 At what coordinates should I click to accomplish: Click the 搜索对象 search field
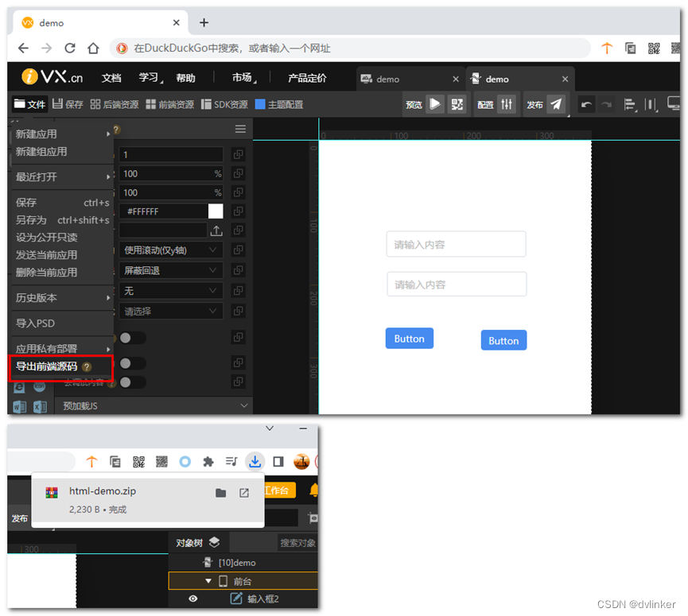pos(297,543)
